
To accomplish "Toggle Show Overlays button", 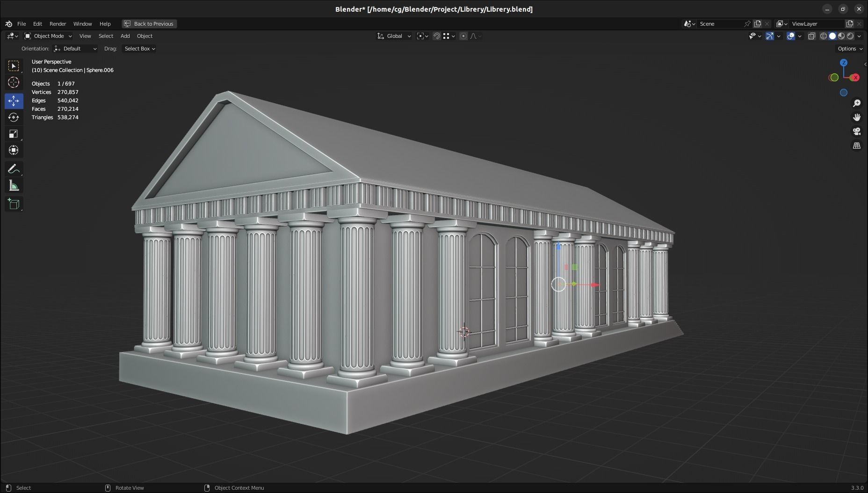I will [791, 36].
